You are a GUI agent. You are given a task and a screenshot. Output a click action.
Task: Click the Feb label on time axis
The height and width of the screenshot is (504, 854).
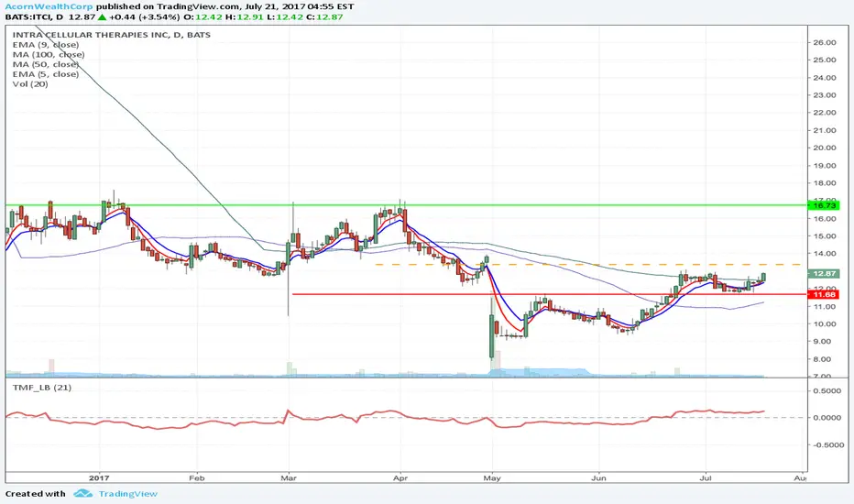point(197,477)
